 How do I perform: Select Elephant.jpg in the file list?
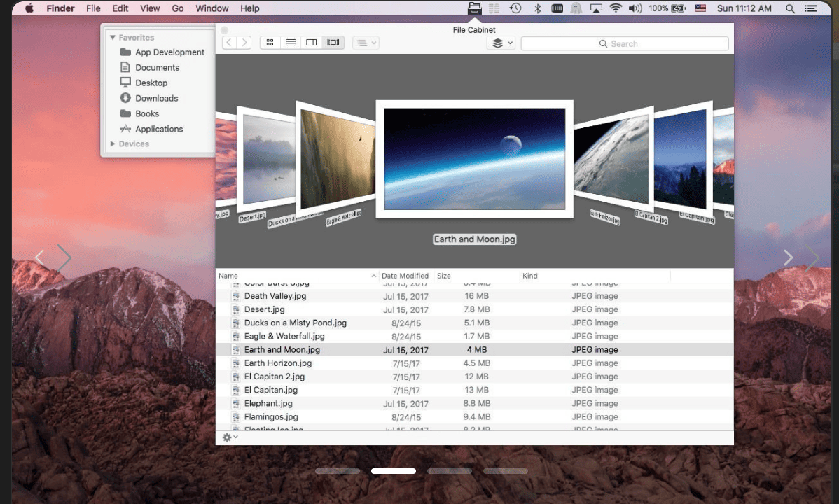(475, 403)
